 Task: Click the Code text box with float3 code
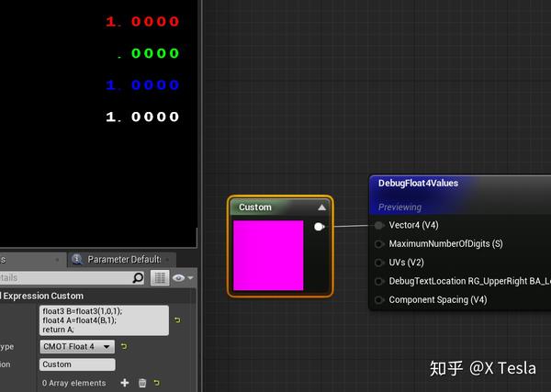pyautogui.click(x=104, y=320)
